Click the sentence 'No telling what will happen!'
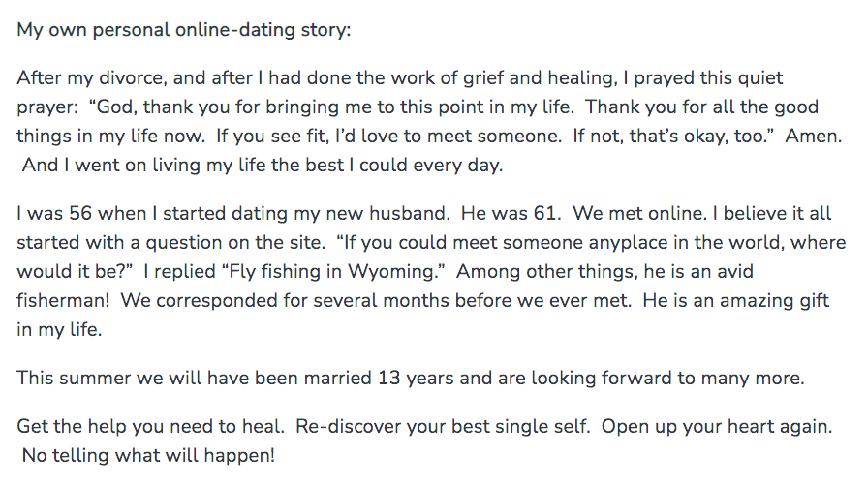Screen dimensions: 868x487 [x=148, y=455]
